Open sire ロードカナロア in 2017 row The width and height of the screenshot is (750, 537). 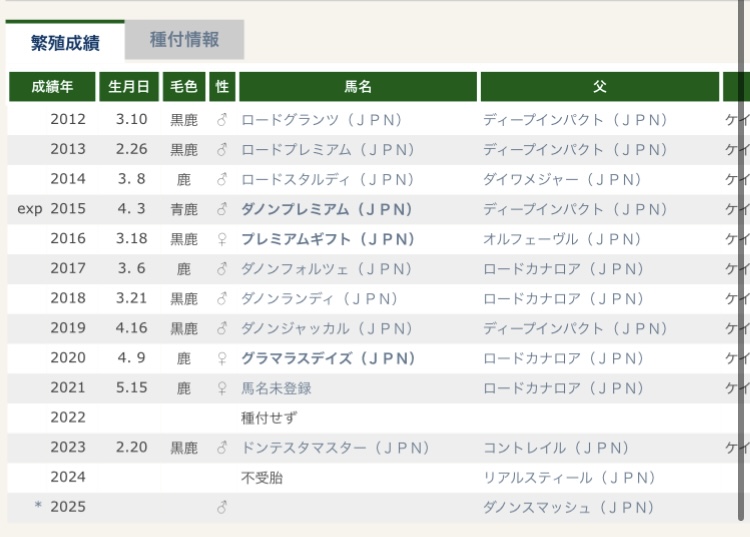pos(563,269)
